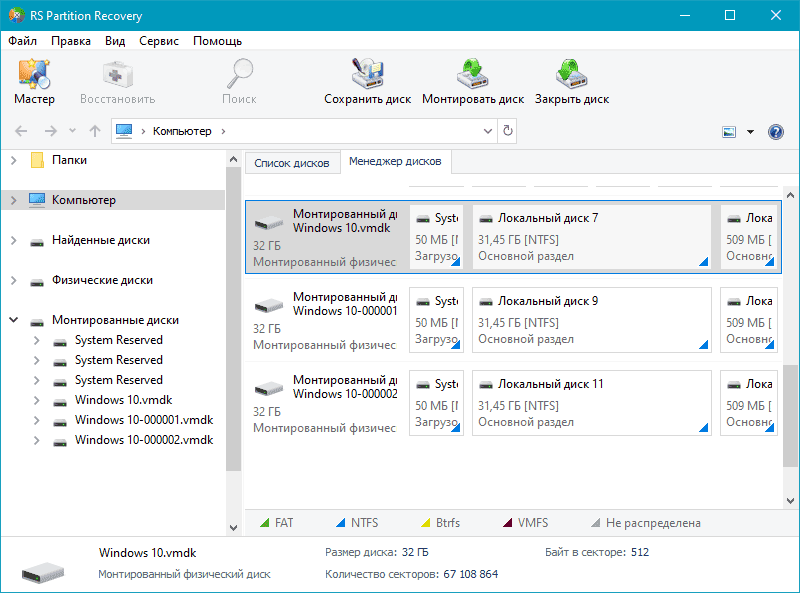Expand the Физические диски node
Viewport: 800px width, 593px height.
14,280
